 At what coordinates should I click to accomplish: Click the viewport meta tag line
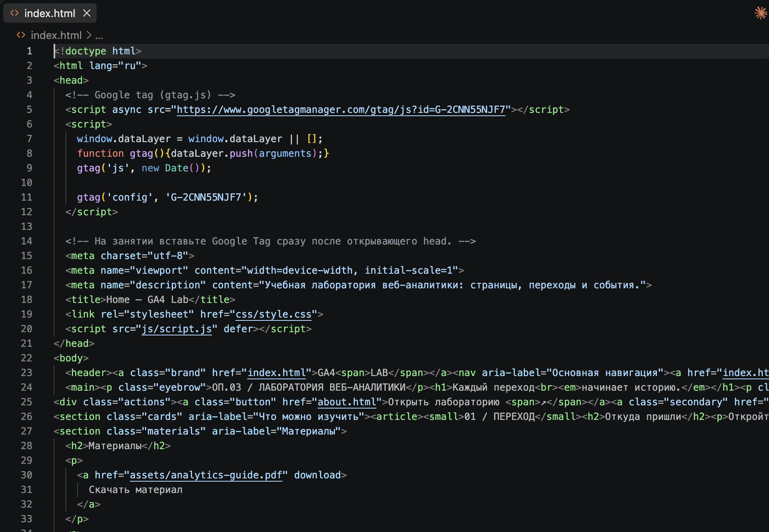pyautogui.click(x=265, y=270)
